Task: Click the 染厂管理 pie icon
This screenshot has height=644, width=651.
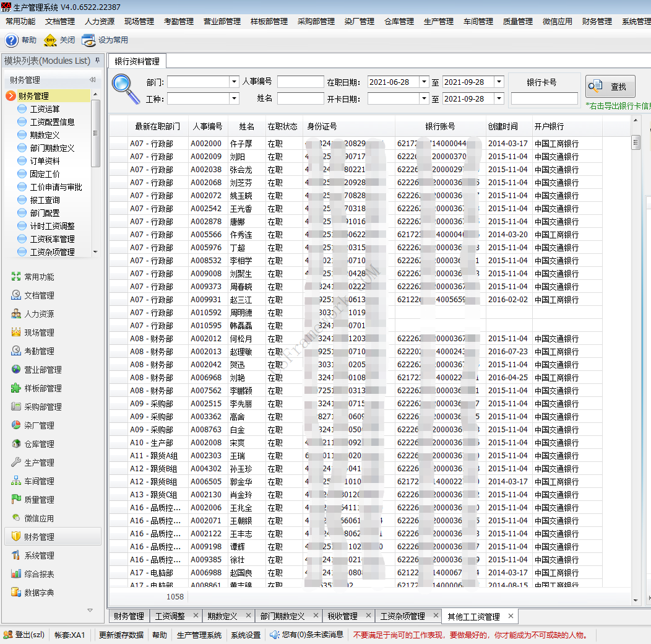Action: tap(15, 425)
